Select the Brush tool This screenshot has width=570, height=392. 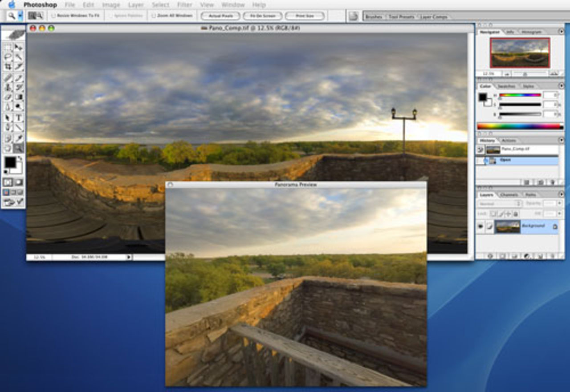tap(19, 76)
